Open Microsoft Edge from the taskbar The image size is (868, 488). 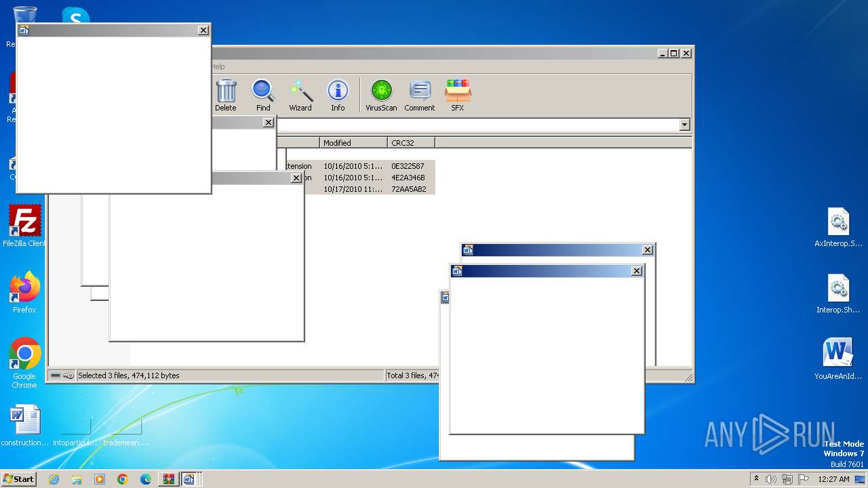(146, 479)
